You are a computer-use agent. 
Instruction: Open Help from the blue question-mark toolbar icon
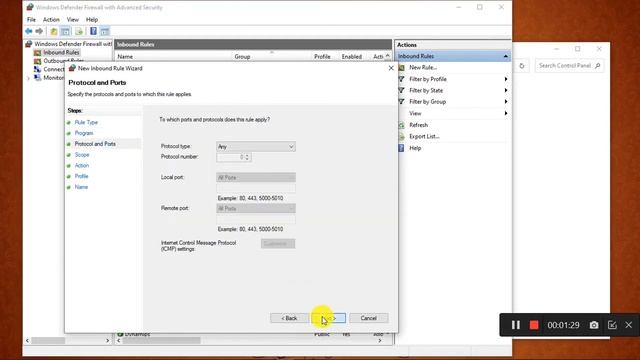[x=93, y=31]
